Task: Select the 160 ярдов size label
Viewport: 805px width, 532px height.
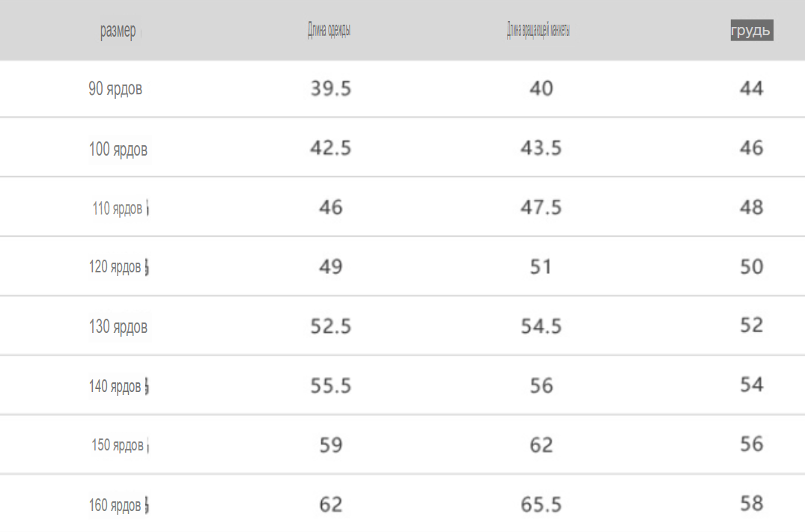Action: (x=115, y=505)
